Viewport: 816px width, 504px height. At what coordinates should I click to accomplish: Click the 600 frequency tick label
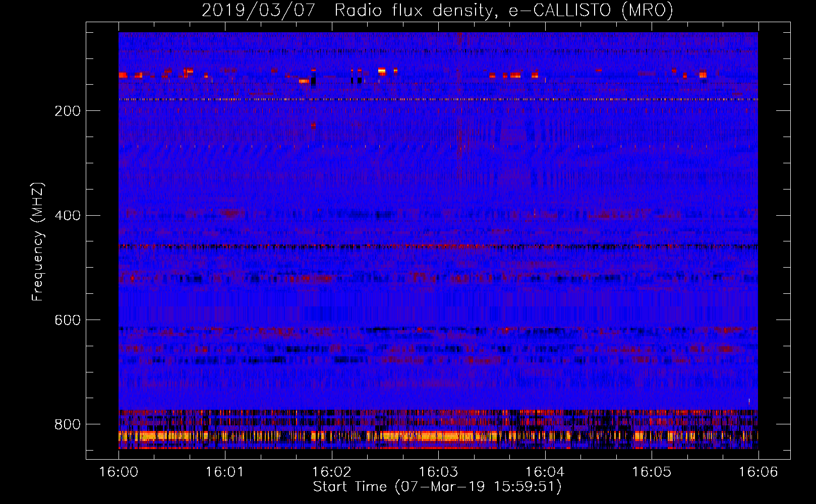click(68, 321)
